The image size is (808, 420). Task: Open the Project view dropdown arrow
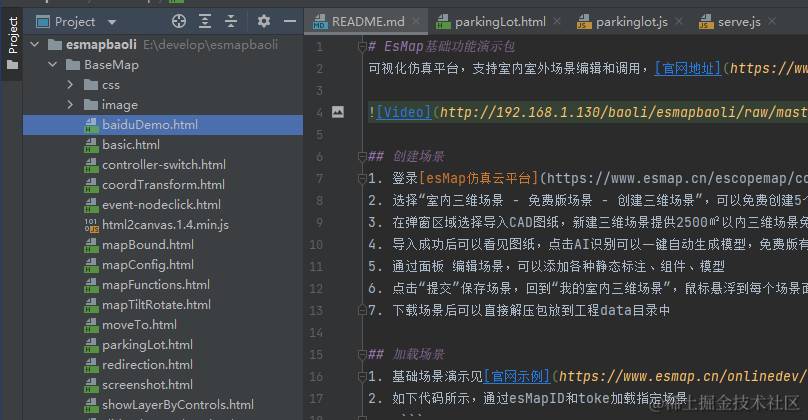(112, 22)
